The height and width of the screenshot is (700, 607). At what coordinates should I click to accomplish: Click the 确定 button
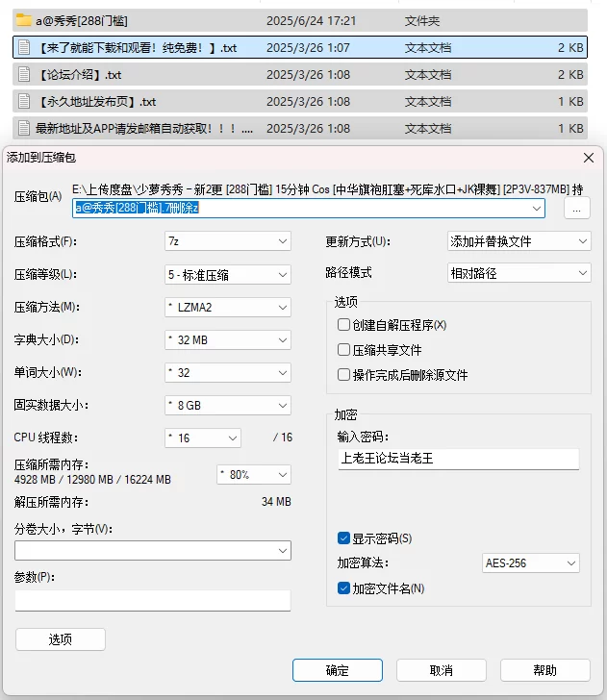point(338,669)
